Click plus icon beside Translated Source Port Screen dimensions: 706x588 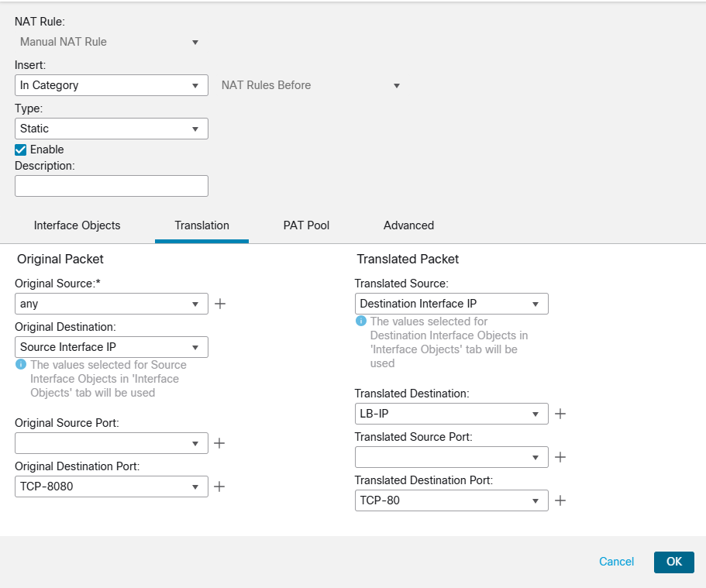(560, 457)
